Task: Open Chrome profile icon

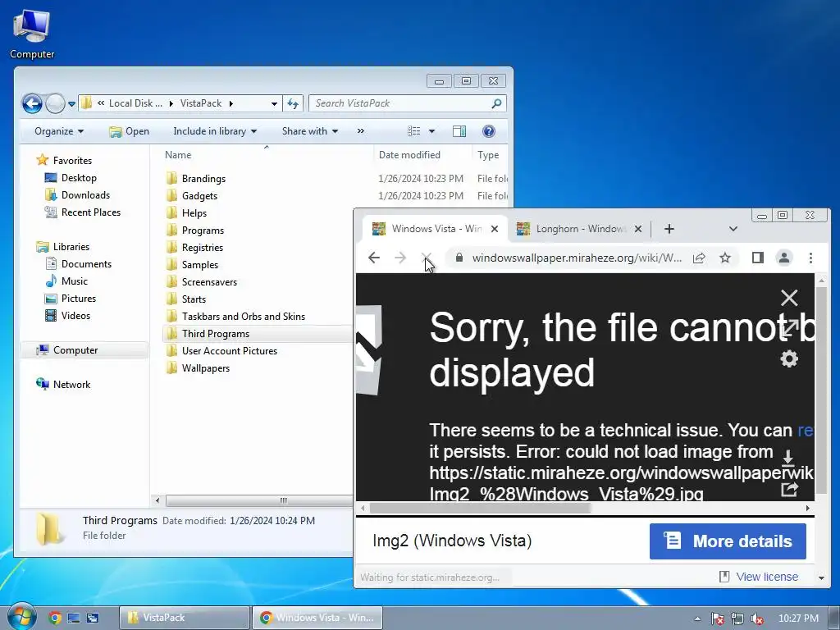Action: [783, 258]
